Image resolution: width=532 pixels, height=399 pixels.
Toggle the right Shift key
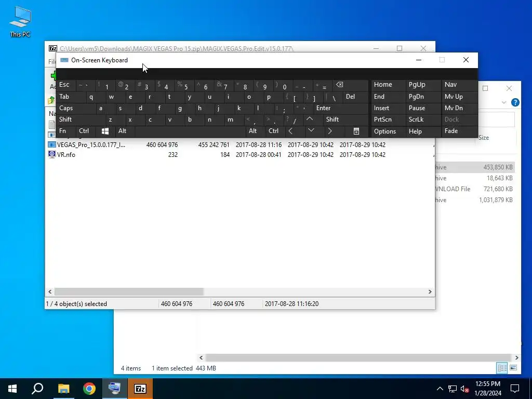[346, 119]
